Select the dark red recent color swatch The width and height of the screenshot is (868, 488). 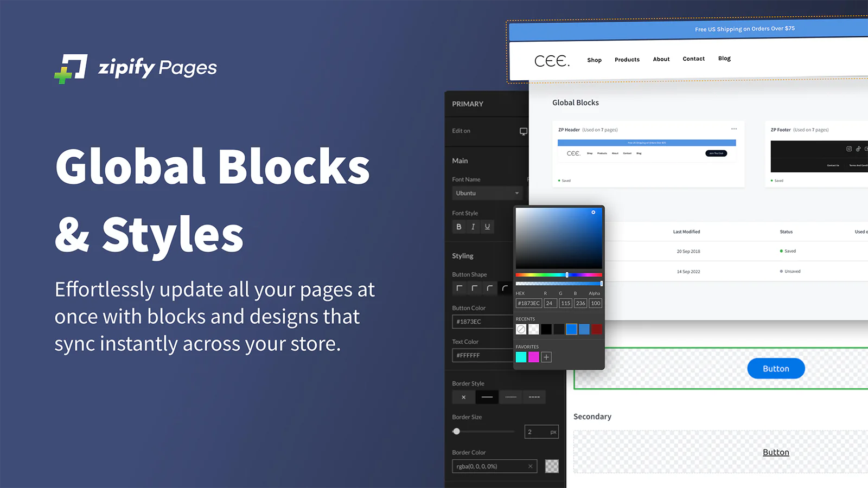[x=597, y=329]
